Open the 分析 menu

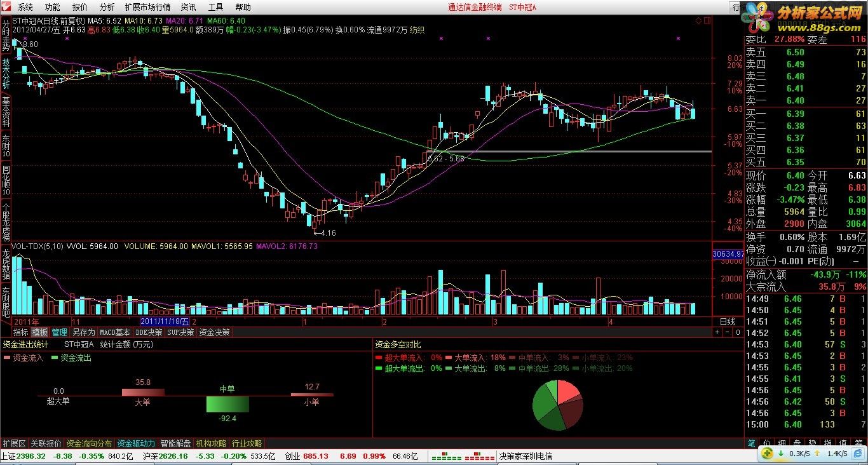(x=107, y=7)
